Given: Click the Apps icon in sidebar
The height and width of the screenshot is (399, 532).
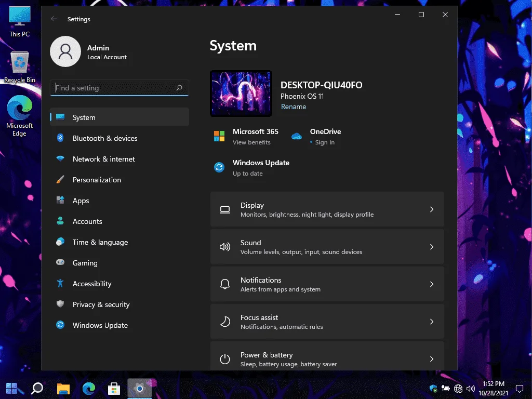Looking at the screenshot, I should (x=60, y=200).
